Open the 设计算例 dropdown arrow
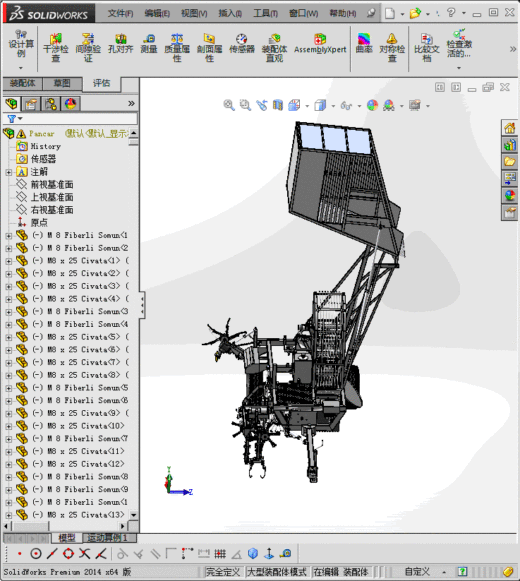Viewport: 520px width, 581px height. coord(21,68)
